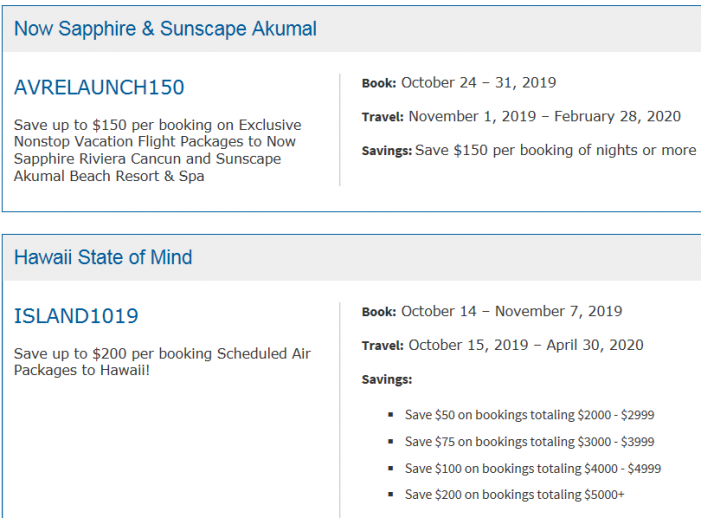
Task: Select the Save $100 on bookings $4000 - $4999 item
Action: click(532, 468)
